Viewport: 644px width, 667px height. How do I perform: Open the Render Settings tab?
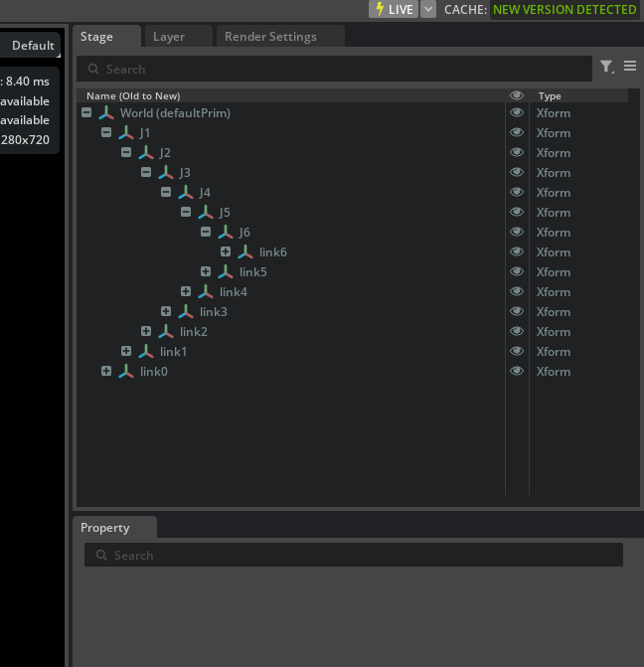[x=270, y=37]
